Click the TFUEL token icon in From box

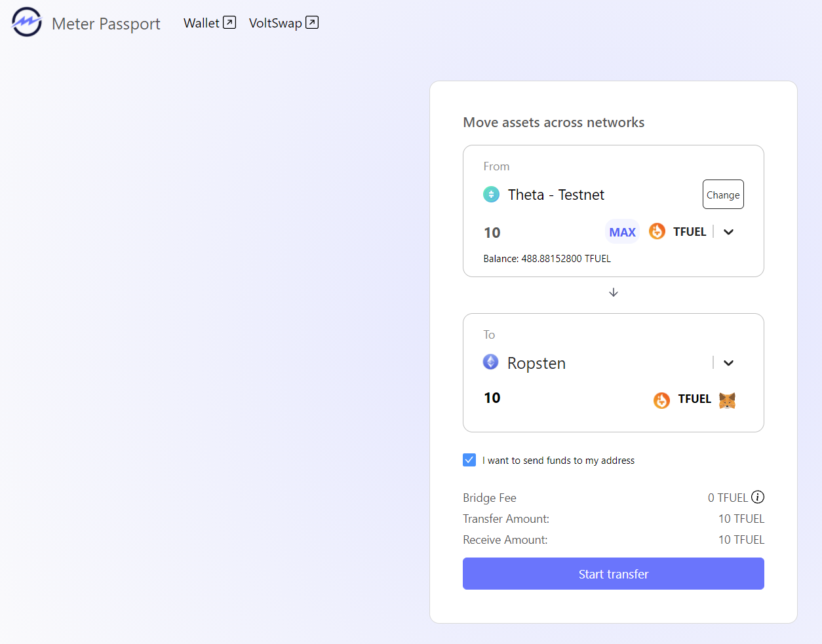pos(657,231)
